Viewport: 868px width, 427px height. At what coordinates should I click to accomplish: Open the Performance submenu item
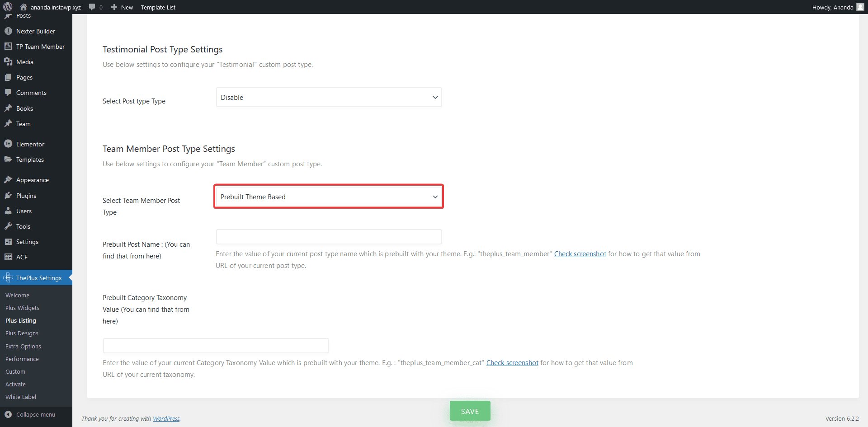[22, 359]
